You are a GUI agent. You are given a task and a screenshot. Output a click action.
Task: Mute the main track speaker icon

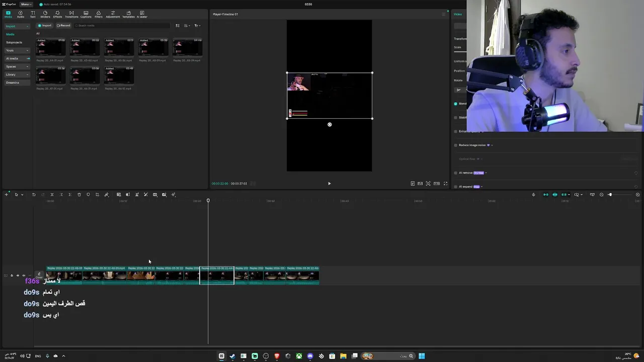tap(24, 276)
